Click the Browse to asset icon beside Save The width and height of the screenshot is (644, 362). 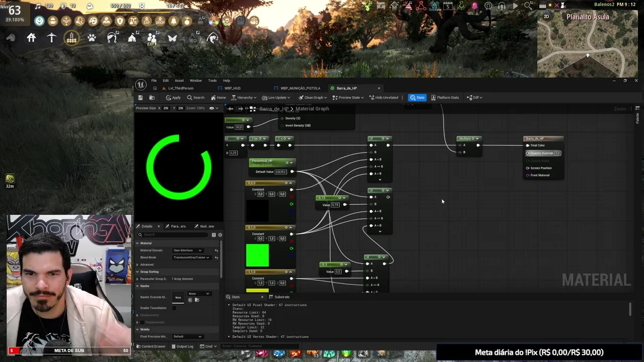(x=151, y=98)
